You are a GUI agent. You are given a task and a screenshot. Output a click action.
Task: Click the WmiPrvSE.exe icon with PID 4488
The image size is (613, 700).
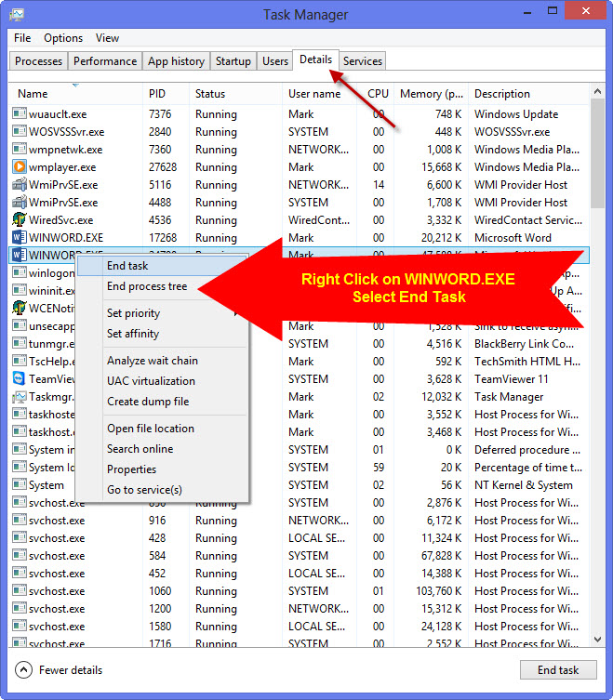[x=20, y=203]
